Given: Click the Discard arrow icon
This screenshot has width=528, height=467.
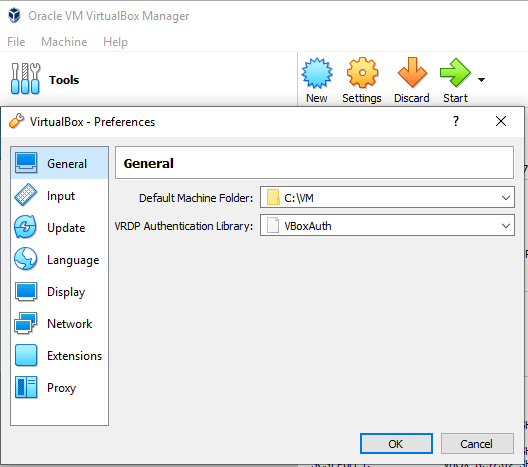Looking at the screenshot, I should (412, 73).
